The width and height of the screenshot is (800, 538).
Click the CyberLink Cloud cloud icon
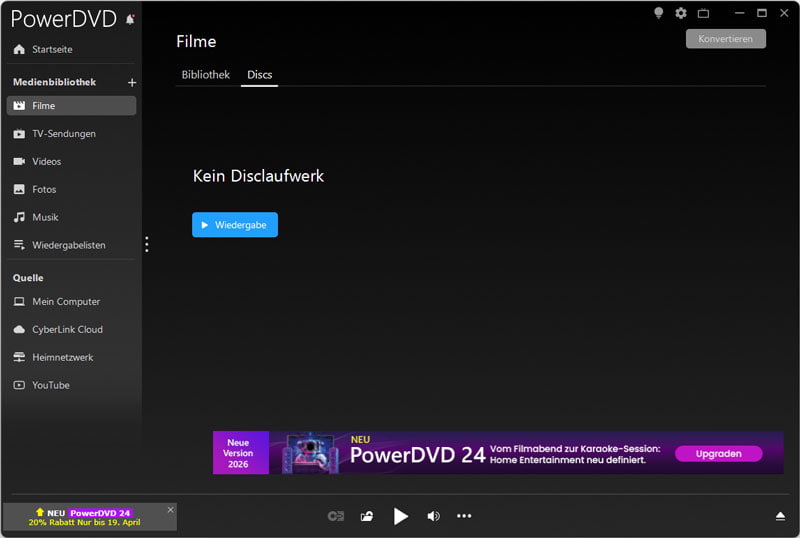[19, 329]
